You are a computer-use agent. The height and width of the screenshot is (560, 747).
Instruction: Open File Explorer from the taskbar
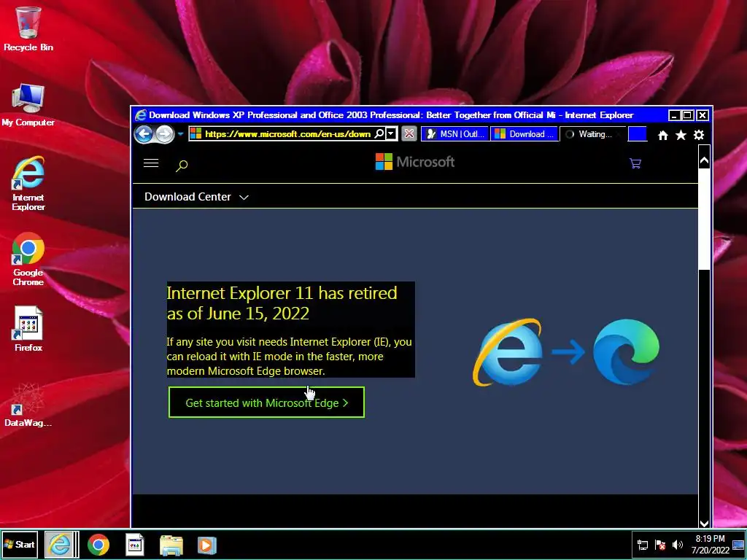[171, 545]
